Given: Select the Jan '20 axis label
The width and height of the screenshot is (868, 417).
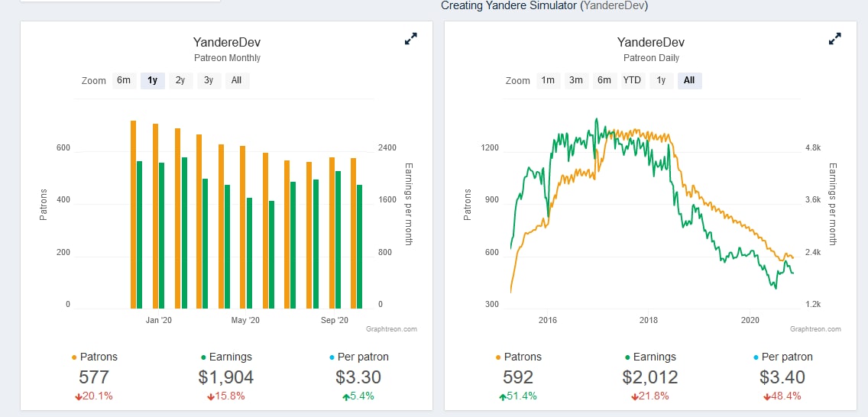Looking at the screenshot, I should click(x=159, y=320).
